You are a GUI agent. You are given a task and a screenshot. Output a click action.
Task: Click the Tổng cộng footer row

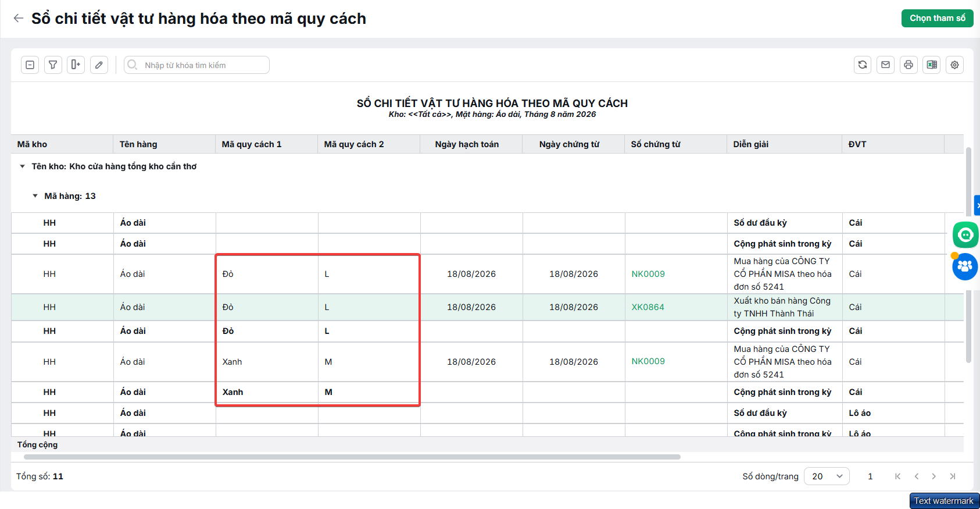[487, 444]
